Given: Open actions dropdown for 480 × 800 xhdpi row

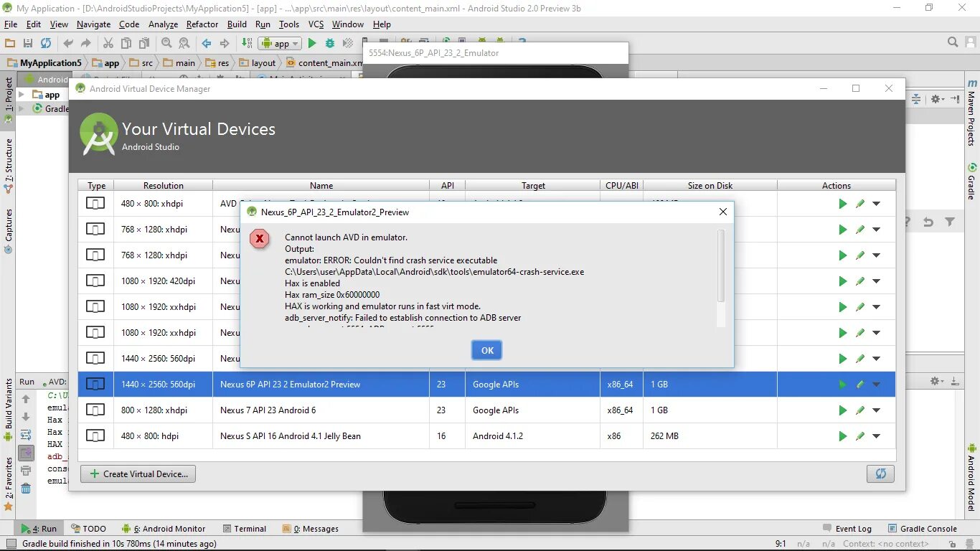Looking at the screenshot, I should pyautogui.click(x=876, y=204).
